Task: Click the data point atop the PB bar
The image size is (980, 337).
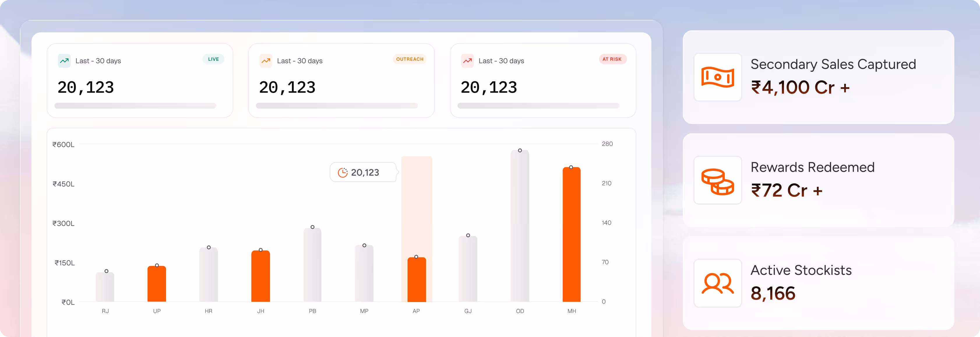Action: [312, 227]
